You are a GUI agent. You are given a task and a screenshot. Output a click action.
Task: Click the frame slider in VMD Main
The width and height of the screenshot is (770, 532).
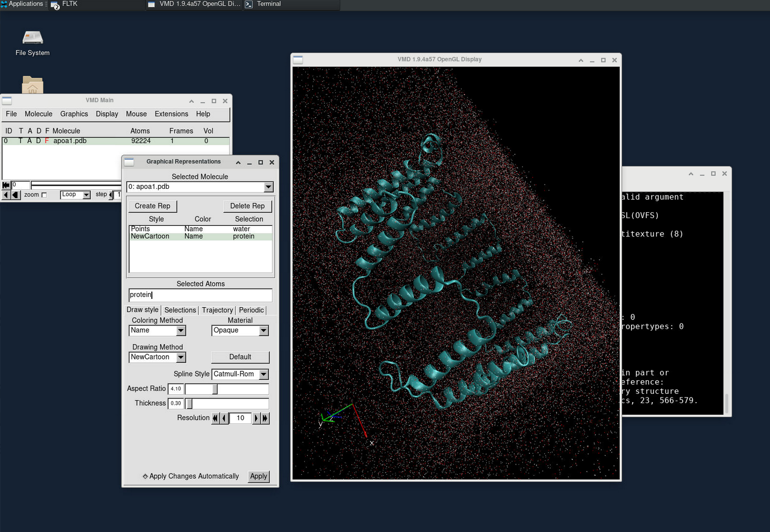(x=76, y=185)
